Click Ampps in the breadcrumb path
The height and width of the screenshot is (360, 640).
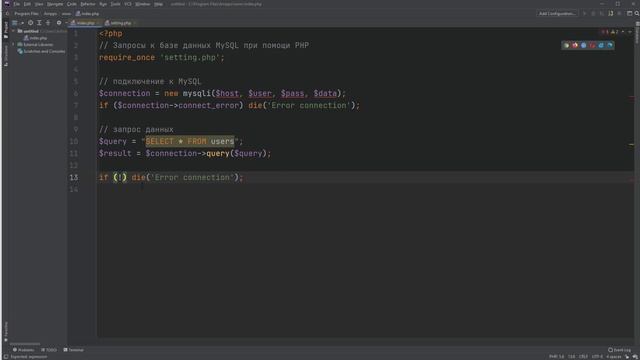pyautogui.click(x=50, y=13)
